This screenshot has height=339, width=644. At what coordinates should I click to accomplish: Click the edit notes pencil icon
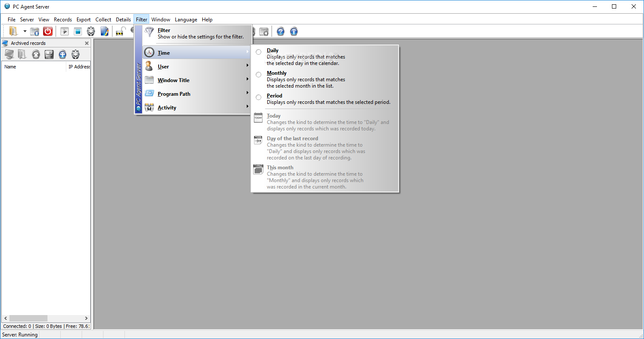[104, 31]
